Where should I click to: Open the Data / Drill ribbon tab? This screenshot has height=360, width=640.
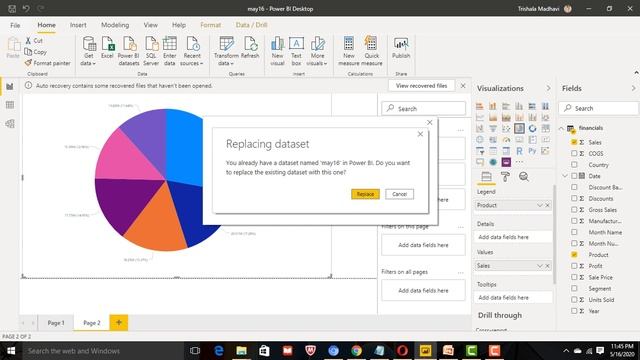click(x=251, y=25)
